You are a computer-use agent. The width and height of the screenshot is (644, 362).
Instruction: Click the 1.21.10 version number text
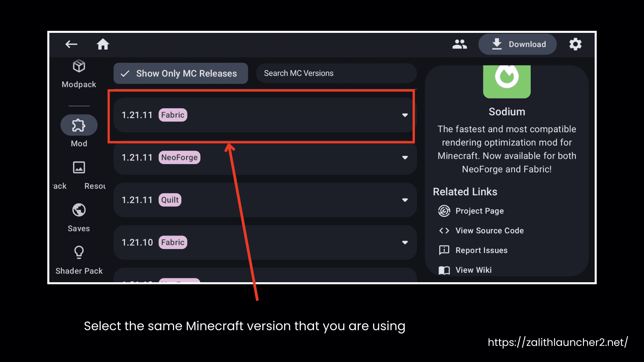[137, 243]
